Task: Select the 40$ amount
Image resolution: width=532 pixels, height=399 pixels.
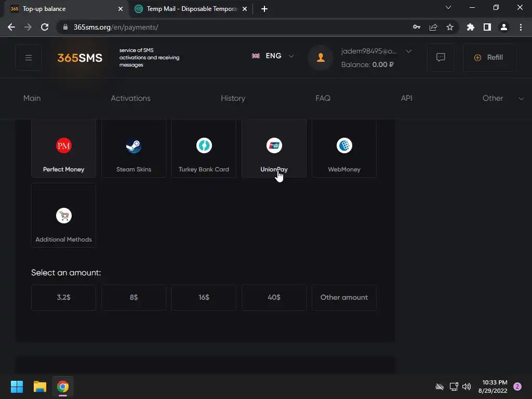Action: click(x=274, y=298)
